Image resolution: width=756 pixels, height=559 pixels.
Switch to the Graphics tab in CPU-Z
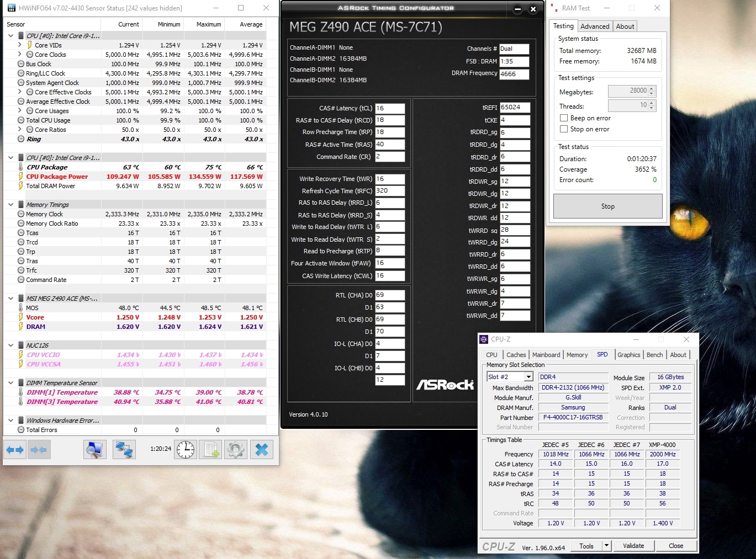coord(629,355)
